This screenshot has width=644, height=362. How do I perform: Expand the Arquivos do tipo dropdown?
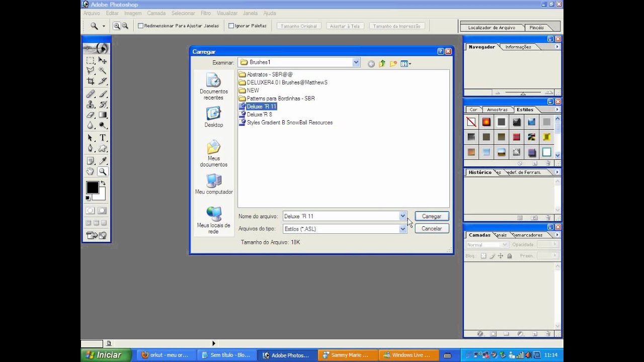403,229
